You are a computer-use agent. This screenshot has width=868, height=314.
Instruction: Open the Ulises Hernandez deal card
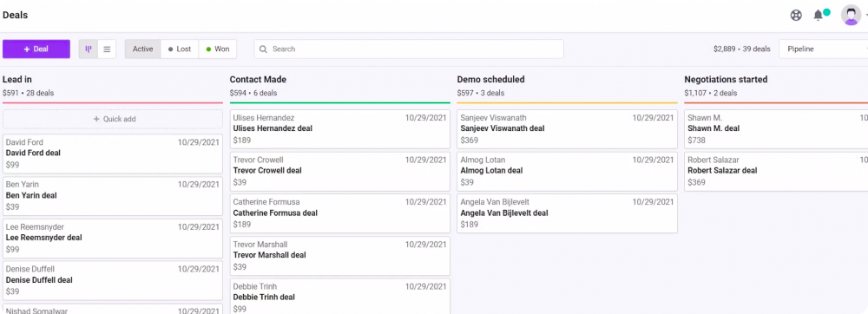[340, 128]
